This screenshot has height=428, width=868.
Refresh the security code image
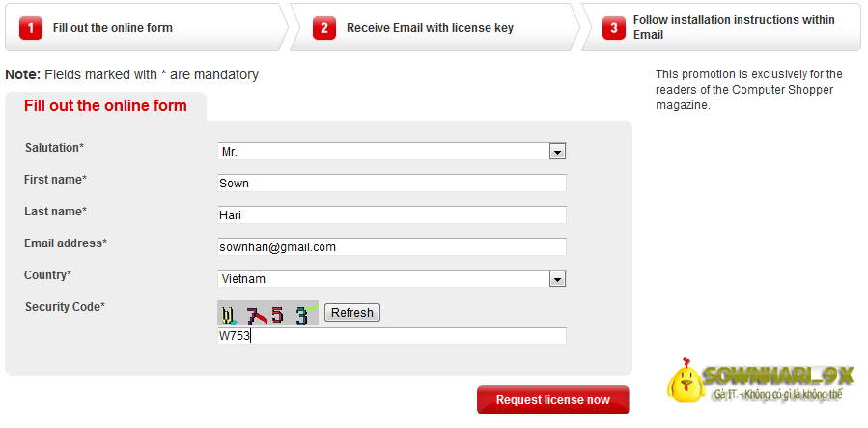coord(352,313)
